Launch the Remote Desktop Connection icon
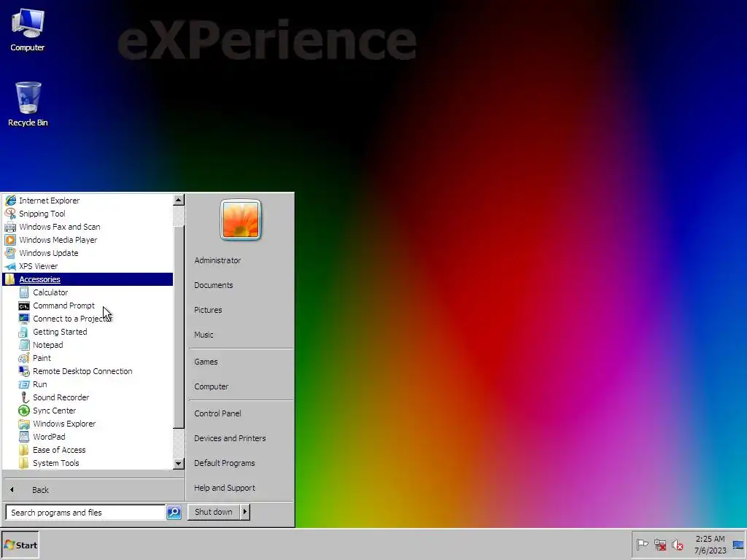Image resolution: width=747 pixels, height=560 pixels. pos(24,371)
